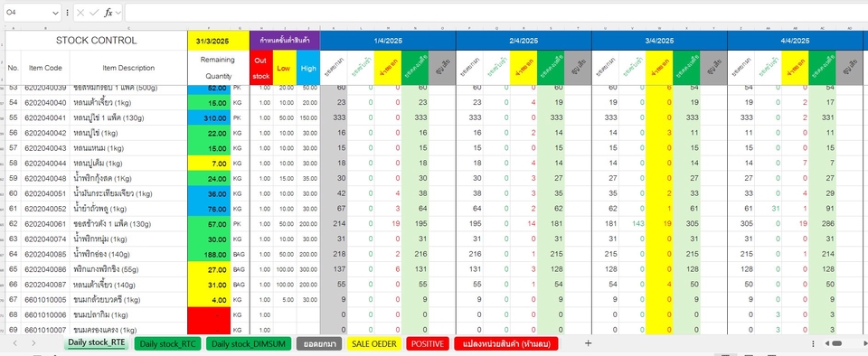Select yellow remaining quantity 4.00 cell

[209, 300]
